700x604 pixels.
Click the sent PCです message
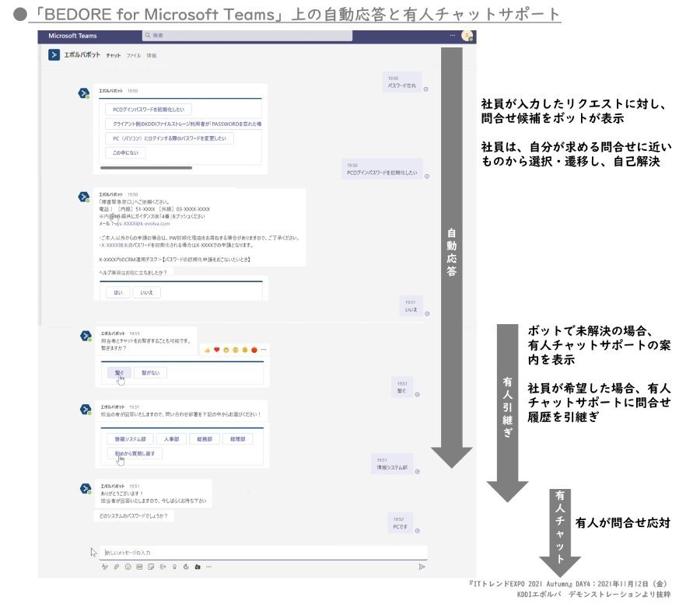coord(400,523)
